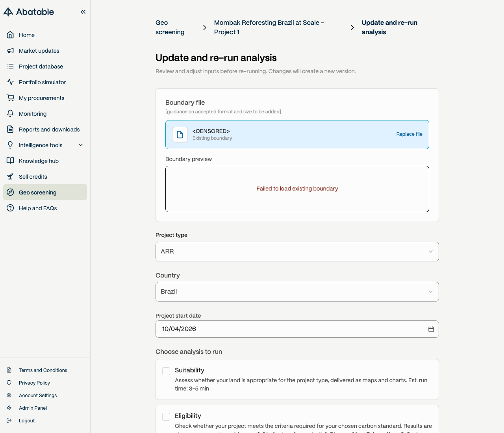Tick the Eligibility analysis checkbox
504x433 pixels.
[x=166, y=417]
